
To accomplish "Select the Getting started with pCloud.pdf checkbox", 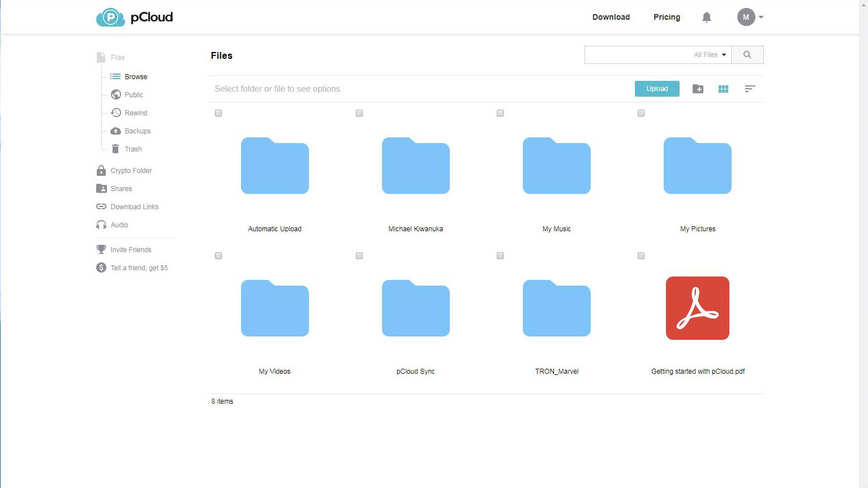I will (x=641, y=256).
